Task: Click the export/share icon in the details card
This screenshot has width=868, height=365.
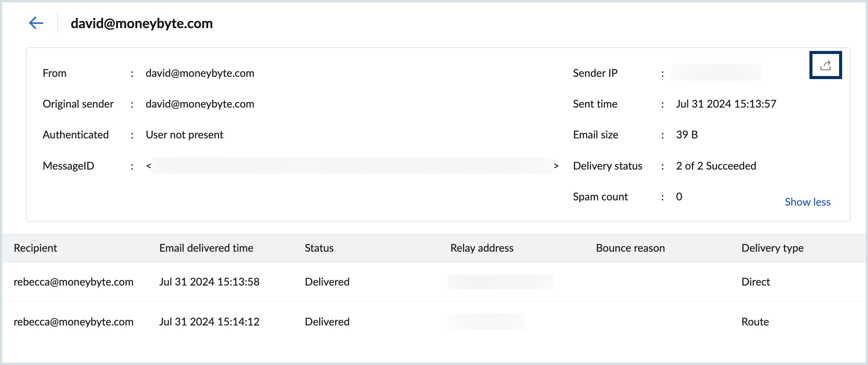Action: (x=825, y=65)
